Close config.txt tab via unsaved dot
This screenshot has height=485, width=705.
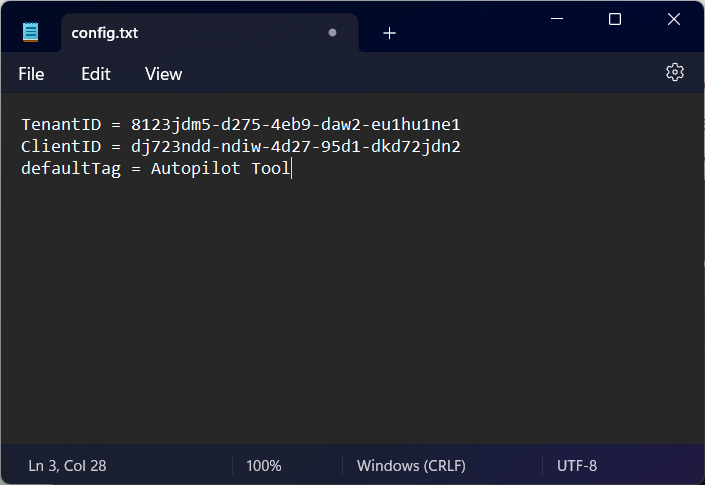click(x=332, y=33)
